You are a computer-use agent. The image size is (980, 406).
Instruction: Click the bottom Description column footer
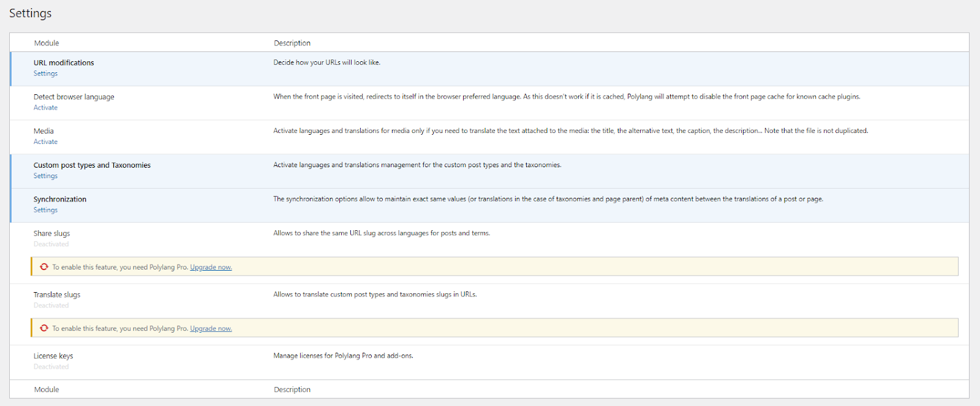coord(292,389)
